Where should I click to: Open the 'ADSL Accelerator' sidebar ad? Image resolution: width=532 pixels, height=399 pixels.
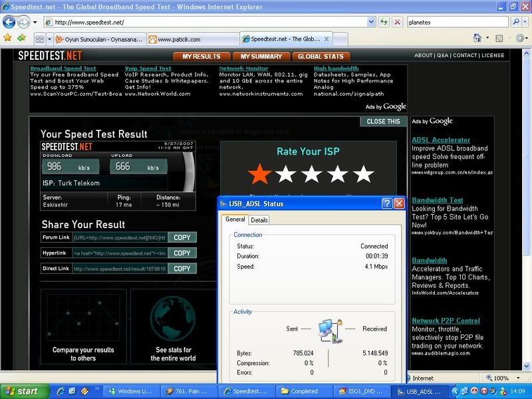[x=441, y=140]
